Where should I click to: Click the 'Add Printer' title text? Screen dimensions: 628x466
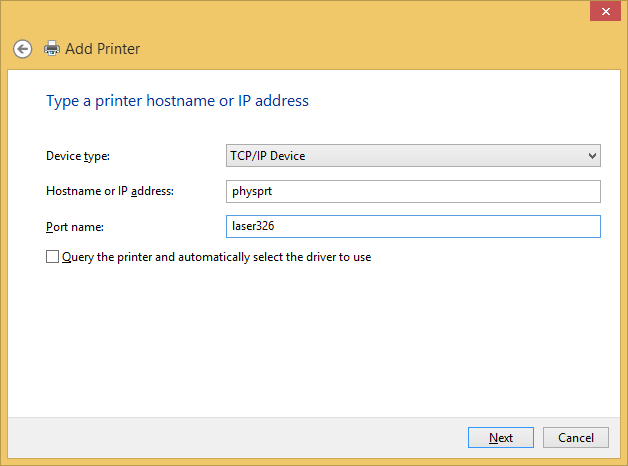click(x=102, y=48)
